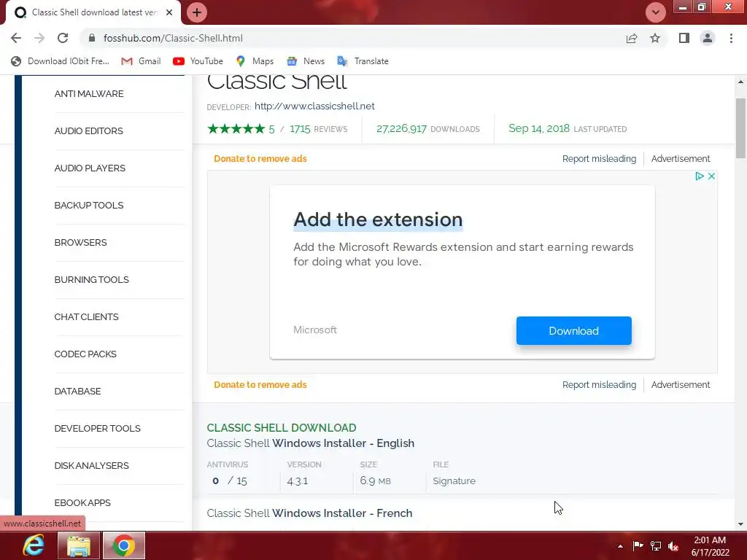747x560 pixels.
Task: Open Chrome side panel icon
Action: pos(684,38)
